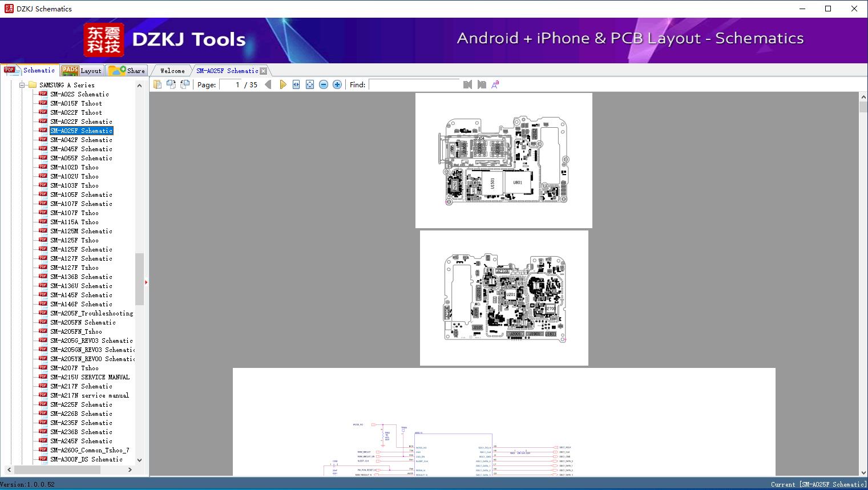Toggle match case search option
Viewport: 868px width, 490px height.
[x=495, y=84]
